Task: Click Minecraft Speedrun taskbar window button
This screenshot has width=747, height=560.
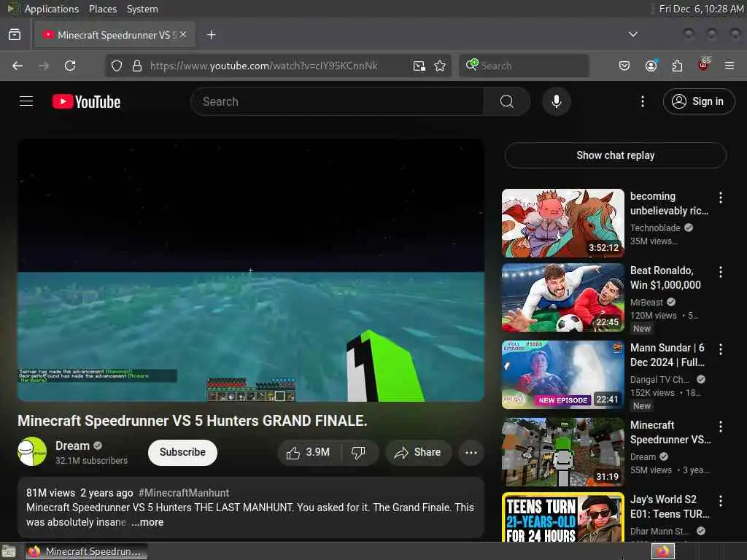Action: pyautogui.click(x=87, y=551)
